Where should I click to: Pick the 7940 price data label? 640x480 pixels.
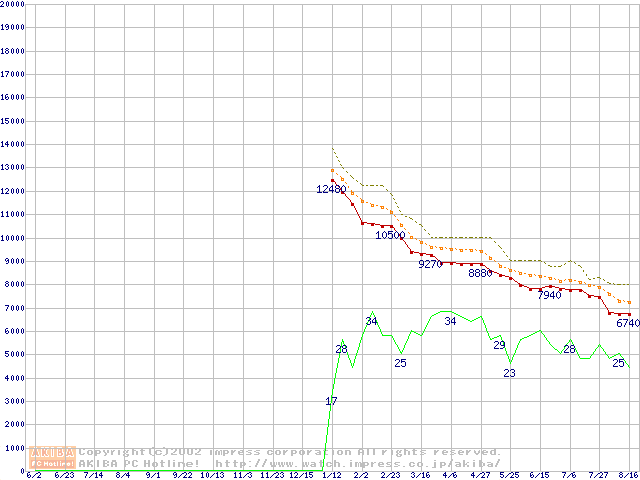coord(549,296)
